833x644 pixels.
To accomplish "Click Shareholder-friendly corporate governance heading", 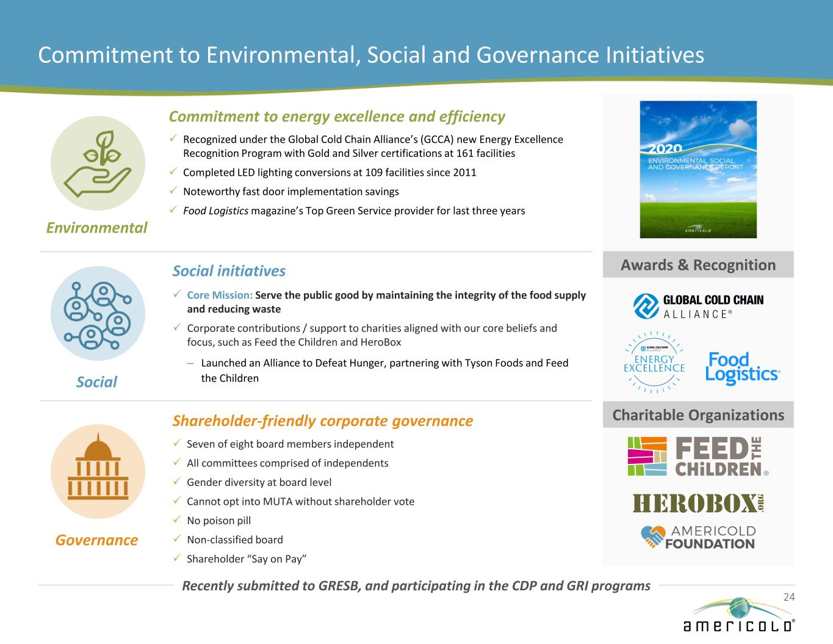I will click(x=322, y=421).
